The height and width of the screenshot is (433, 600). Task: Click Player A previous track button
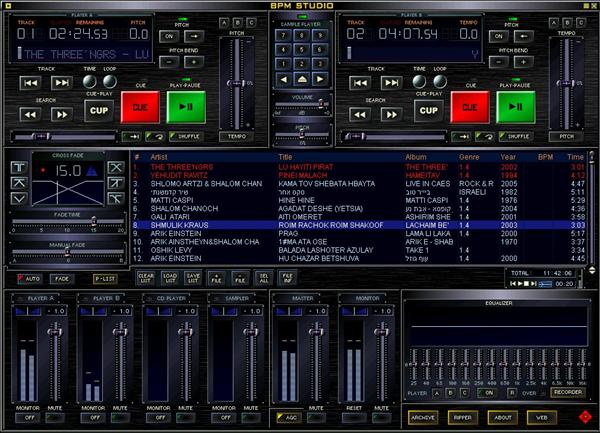tap(31, 83)
